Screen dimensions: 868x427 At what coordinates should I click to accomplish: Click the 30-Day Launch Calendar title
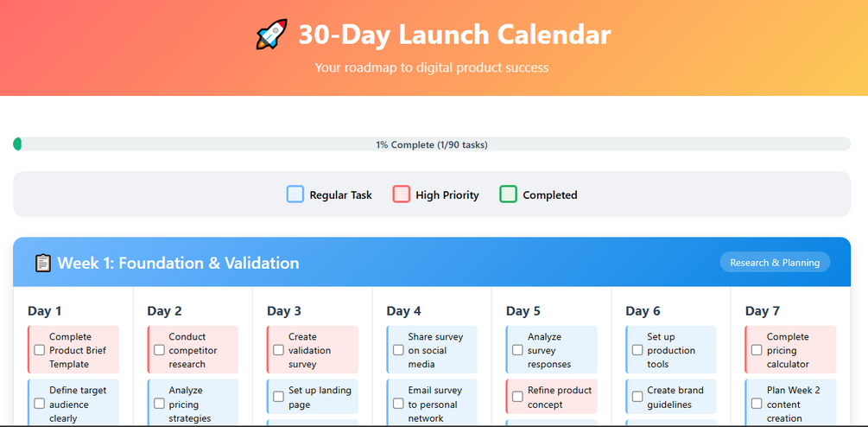coord(454,35)
